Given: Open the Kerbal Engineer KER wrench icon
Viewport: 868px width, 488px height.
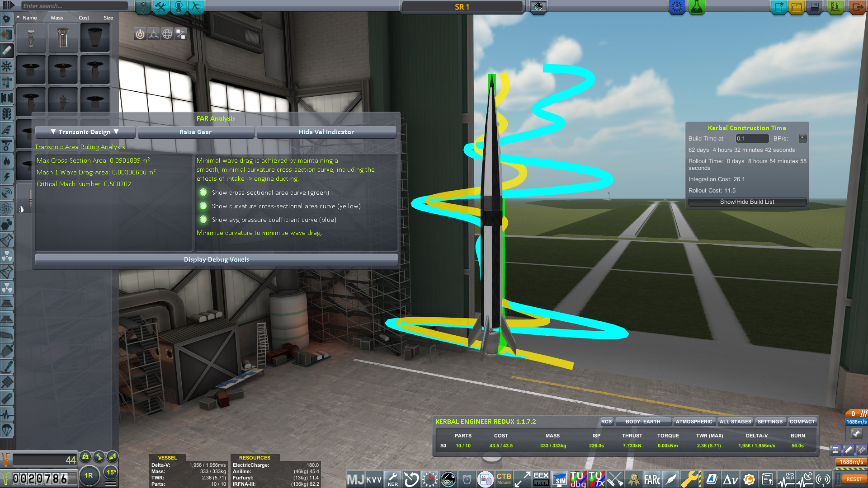Looking at the screenshot, I should (x=392, y=479).
